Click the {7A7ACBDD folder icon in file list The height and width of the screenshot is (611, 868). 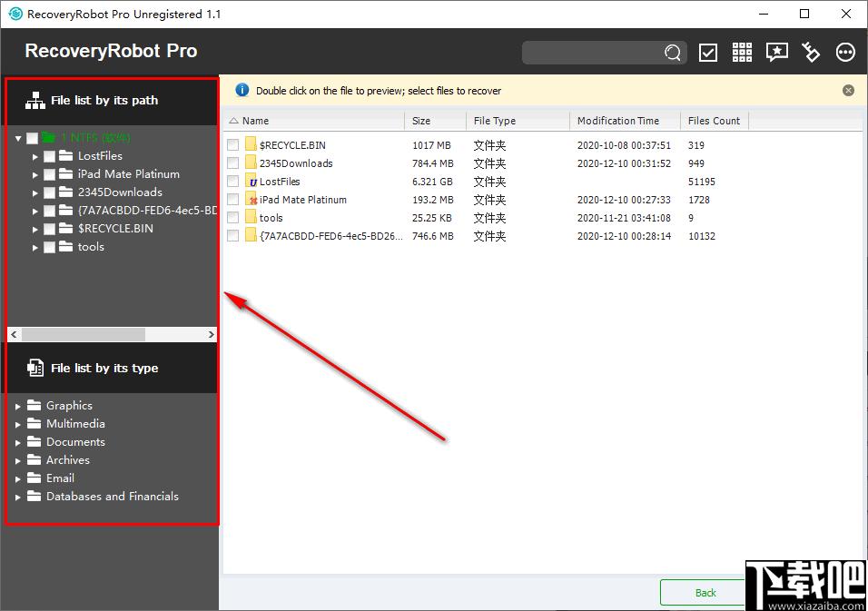point(251,236)
